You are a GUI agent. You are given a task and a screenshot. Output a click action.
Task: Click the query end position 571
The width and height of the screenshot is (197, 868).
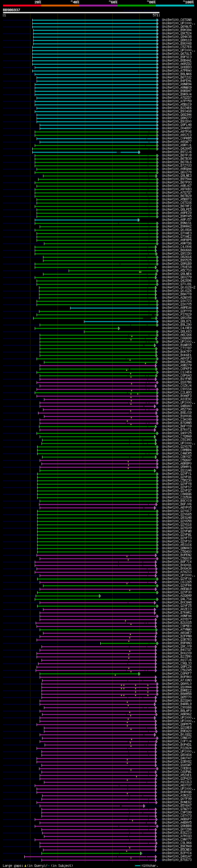[155, 15]
